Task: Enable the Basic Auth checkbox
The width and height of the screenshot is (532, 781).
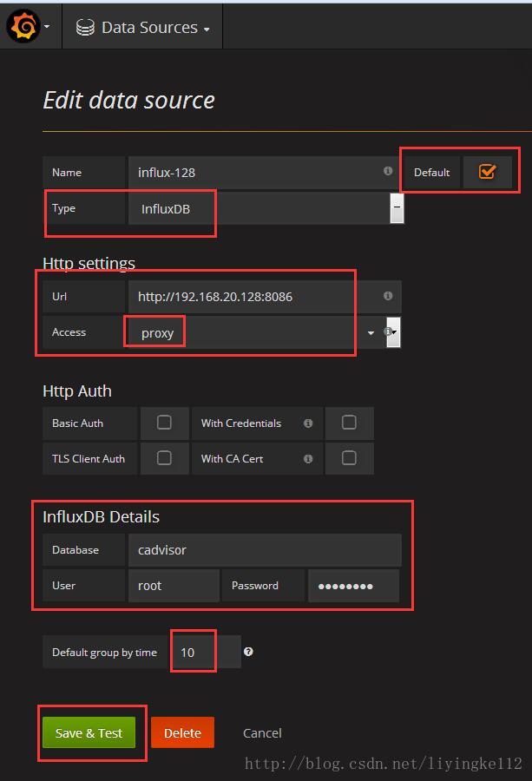Action: click(x=164, y=423)
